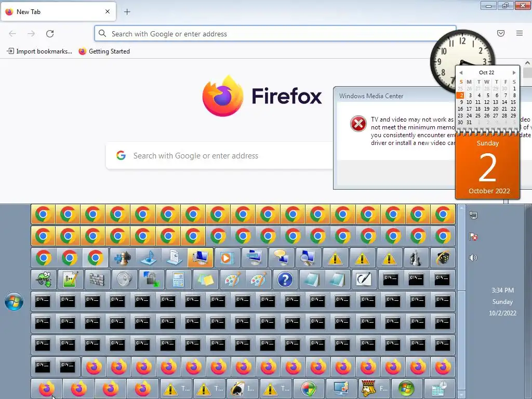
Task: Open the Sticky Notes taskbar icon
Action: pyautogui.click(x=205, y=280)
